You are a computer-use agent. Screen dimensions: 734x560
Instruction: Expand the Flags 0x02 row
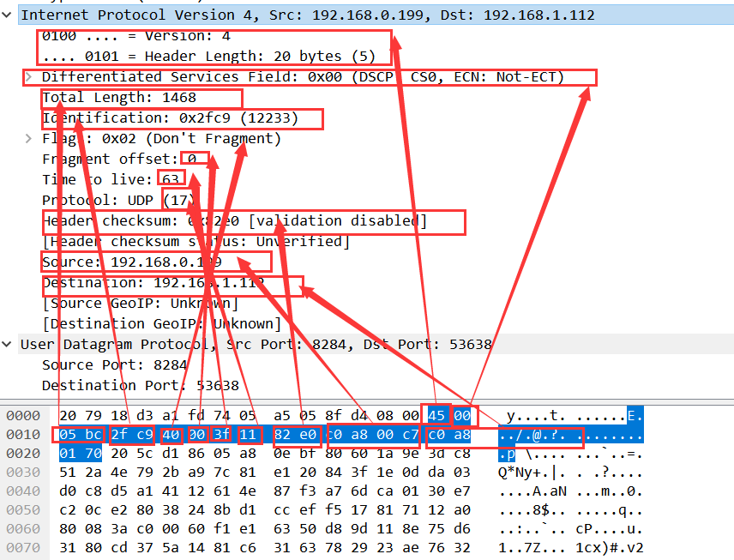(x=28, y=139)
